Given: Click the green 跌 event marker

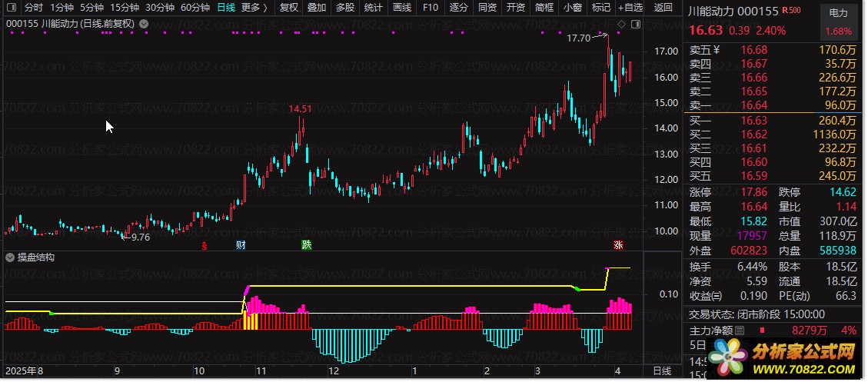Looking at the screenshot, I should pyautogui.click(x=306, y=245).
